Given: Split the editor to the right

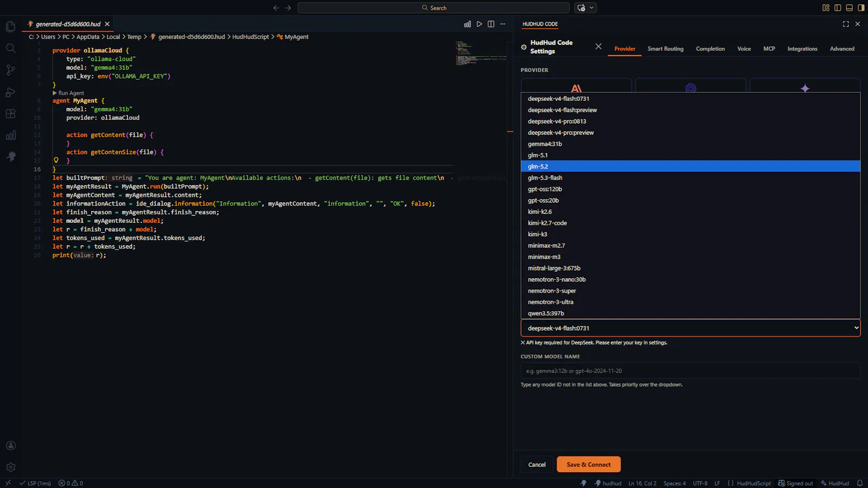Looking at the screenshot, I should click(491, 24).
